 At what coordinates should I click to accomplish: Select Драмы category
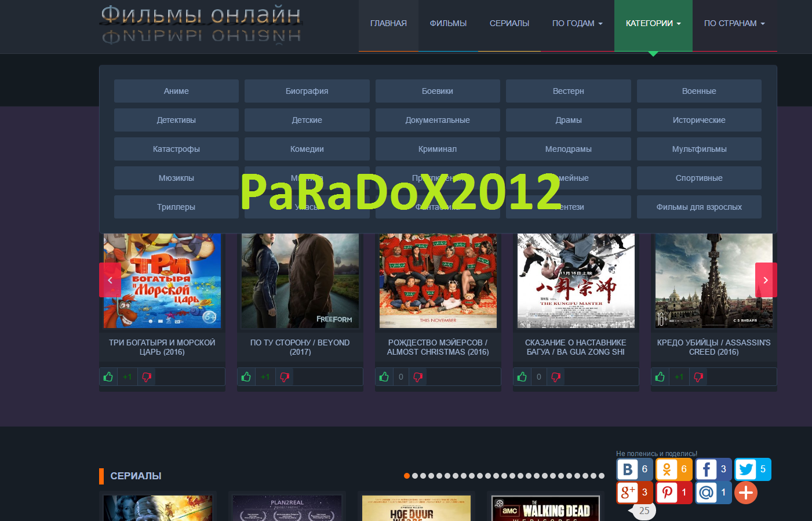pyautogui.click(x=569, y=120)
